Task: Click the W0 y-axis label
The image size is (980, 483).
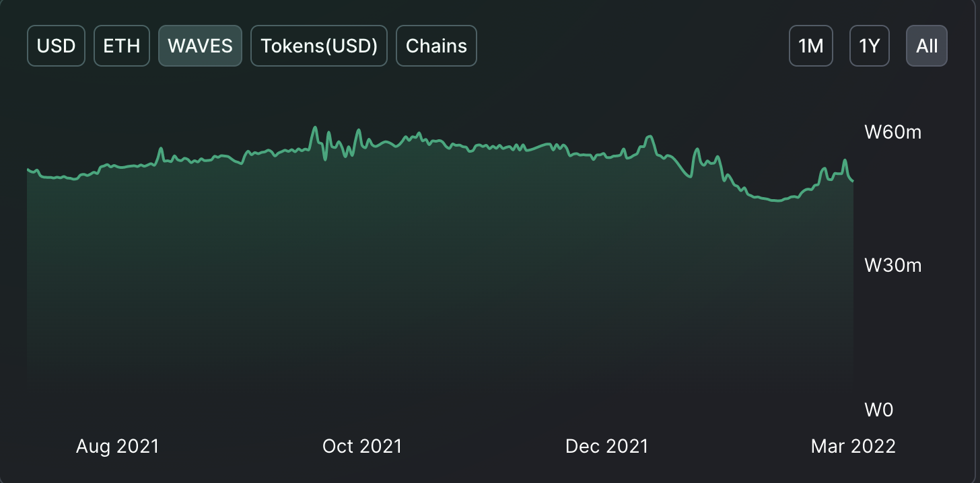Action: (x=878, y=409)
